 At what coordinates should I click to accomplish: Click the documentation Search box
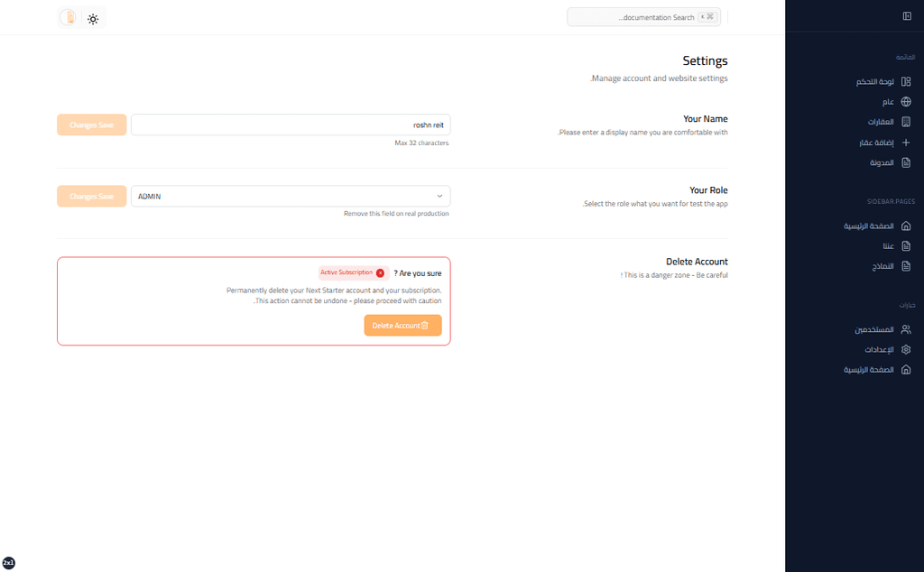click(643, 17)
